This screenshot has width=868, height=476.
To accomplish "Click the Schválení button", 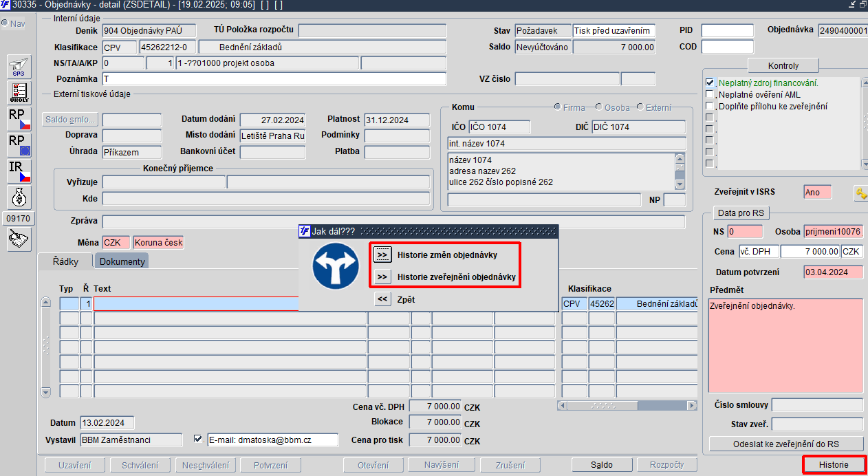I will pyautogui.click(x=140, y=465).
